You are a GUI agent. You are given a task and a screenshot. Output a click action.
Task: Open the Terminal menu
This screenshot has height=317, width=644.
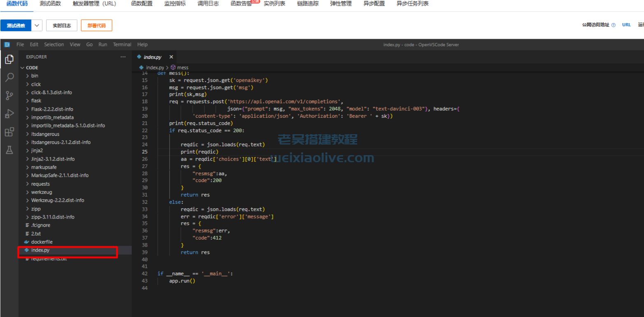click(122, 44)
